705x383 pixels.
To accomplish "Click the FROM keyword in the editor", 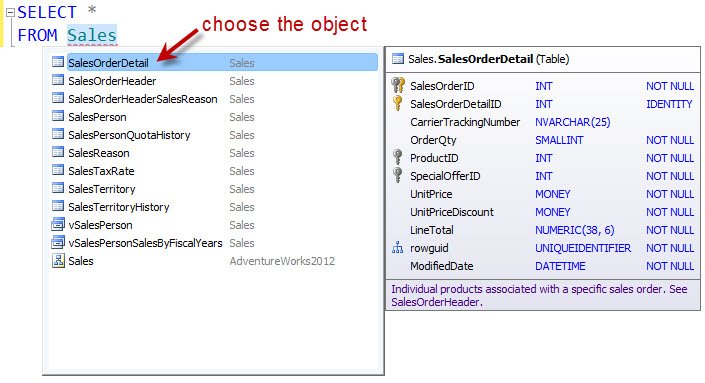I will point(37,35).
